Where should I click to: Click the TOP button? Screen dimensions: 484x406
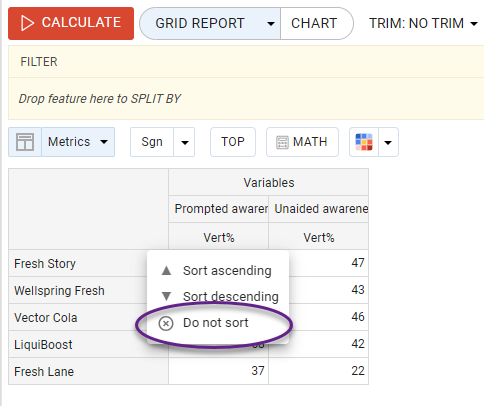[x=233, y=142]
